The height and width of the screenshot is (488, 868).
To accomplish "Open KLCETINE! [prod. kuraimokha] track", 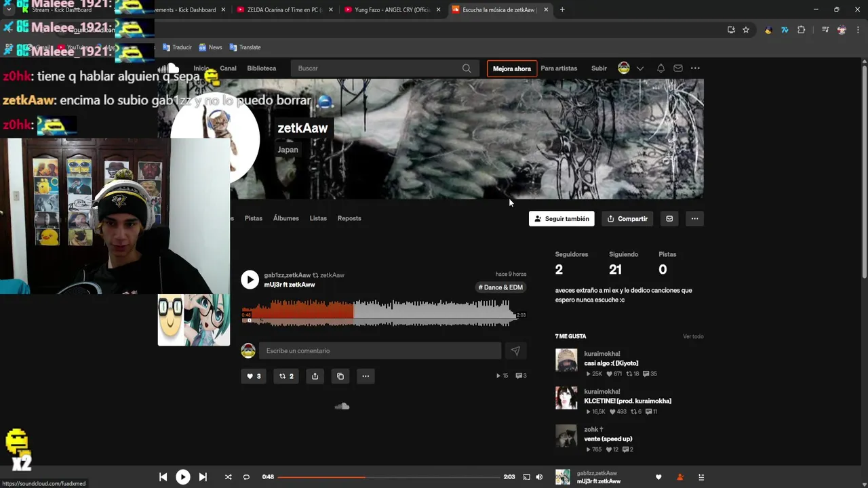I will [628, 401].
